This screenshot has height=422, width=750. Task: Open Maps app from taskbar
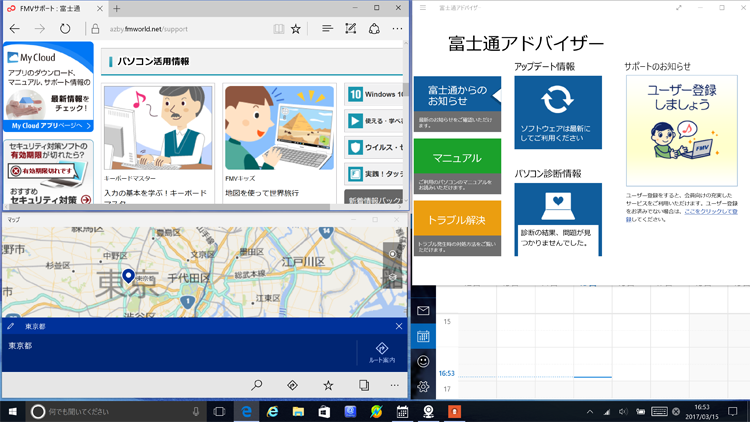428,411
